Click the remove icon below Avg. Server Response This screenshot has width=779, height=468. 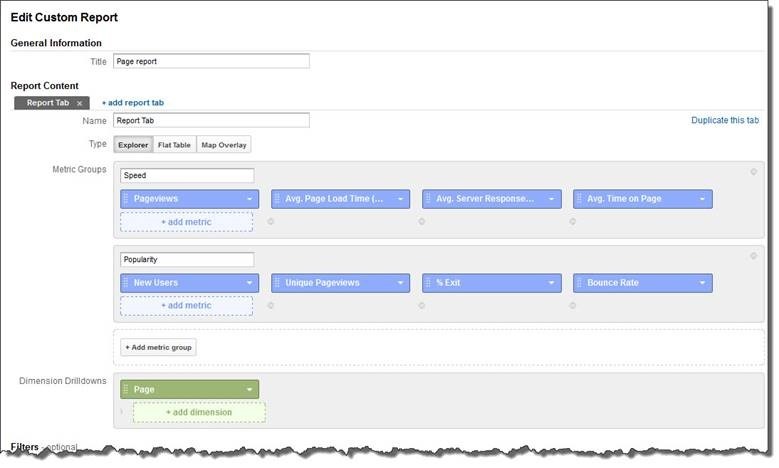coord(421,221)
